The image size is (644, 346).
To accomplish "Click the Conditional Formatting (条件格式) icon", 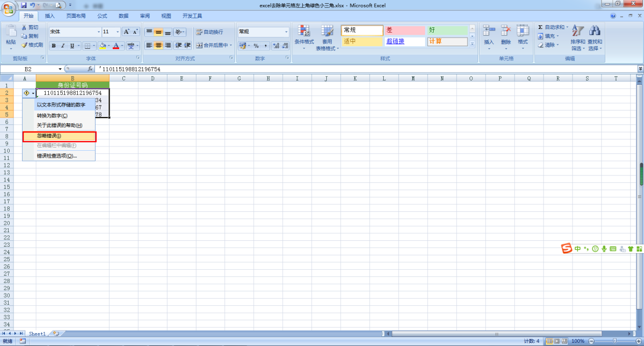I will pyautogui.click(x=304, y=35).
